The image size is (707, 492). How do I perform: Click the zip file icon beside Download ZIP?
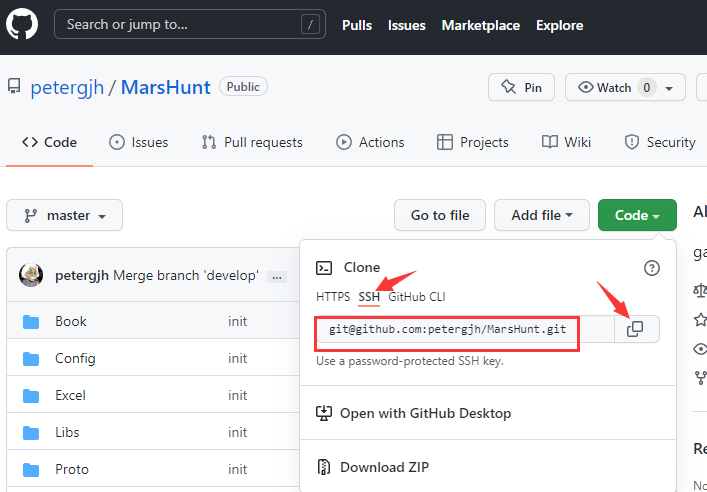(324, 467)
